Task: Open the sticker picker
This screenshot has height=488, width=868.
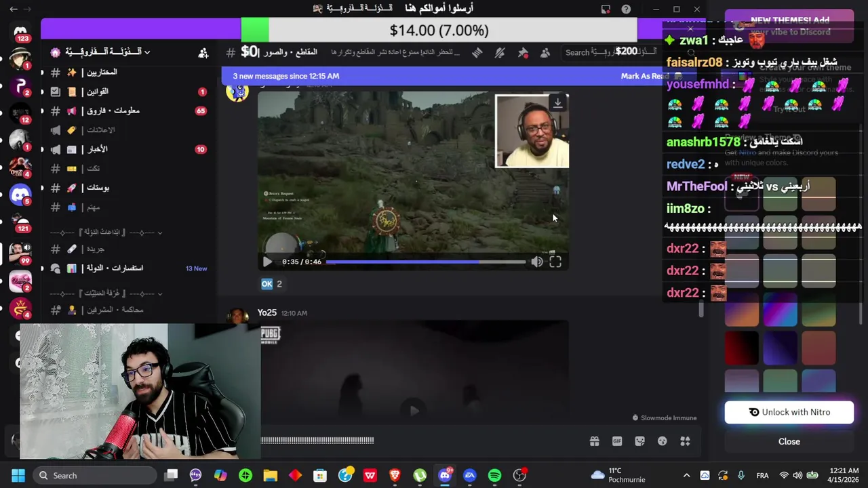Action: click(x=639, y=441)
